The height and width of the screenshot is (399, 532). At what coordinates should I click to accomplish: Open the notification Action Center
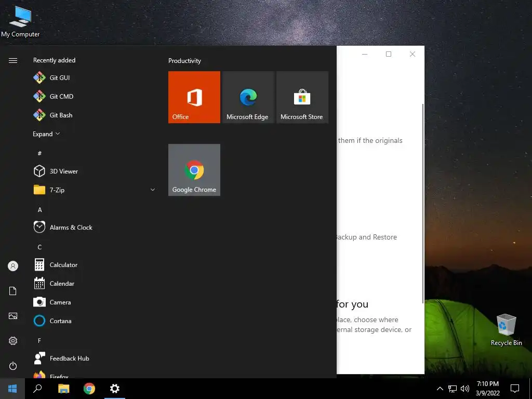(x=515, y=389)
